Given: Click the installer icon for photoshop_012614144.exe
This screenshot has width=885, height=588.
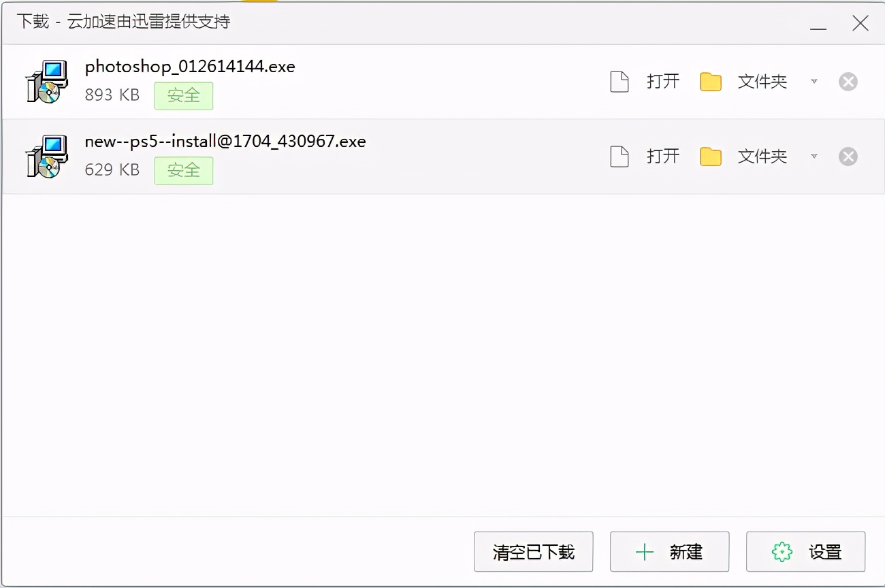Looking at the screenshot, I should click(x=46, y=80).
